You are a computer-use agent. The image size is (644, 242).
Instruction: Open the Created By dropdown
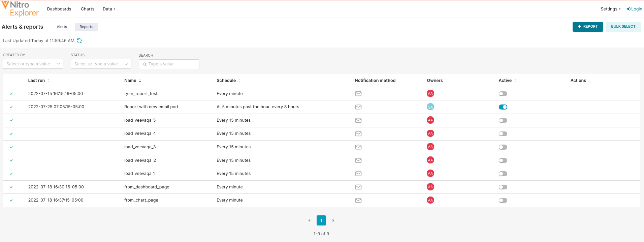[33, 64]
